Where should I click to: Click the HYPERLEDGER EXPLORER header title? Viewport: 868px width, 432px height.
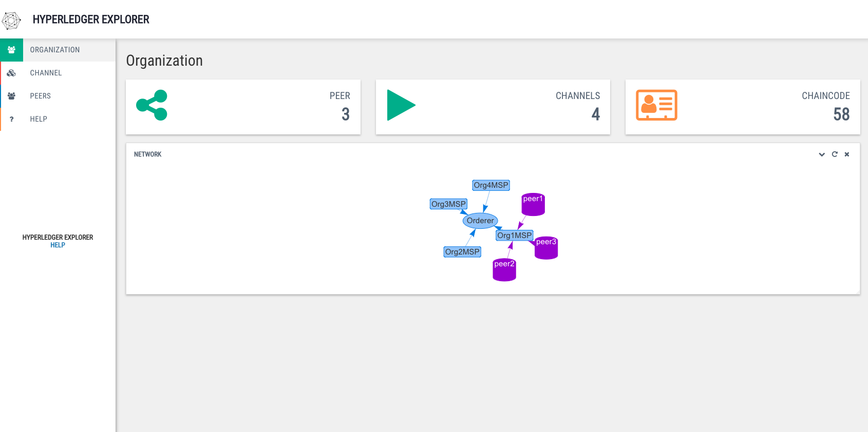point(91,19)
